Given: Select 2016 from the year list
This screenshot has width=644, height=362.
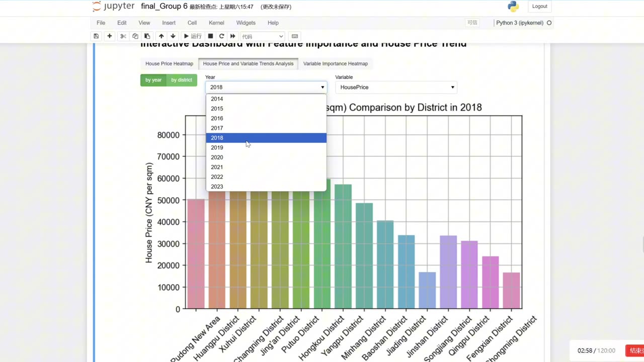Looking at the screenshot, I should coord(266,118).
